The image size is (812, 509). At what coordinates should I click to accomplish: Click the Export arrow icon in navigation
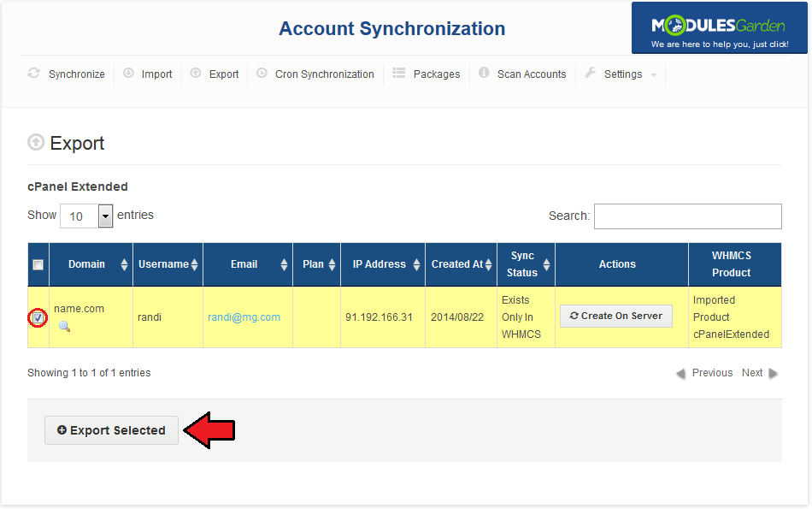pyautogui.click(x=195, y=73)
